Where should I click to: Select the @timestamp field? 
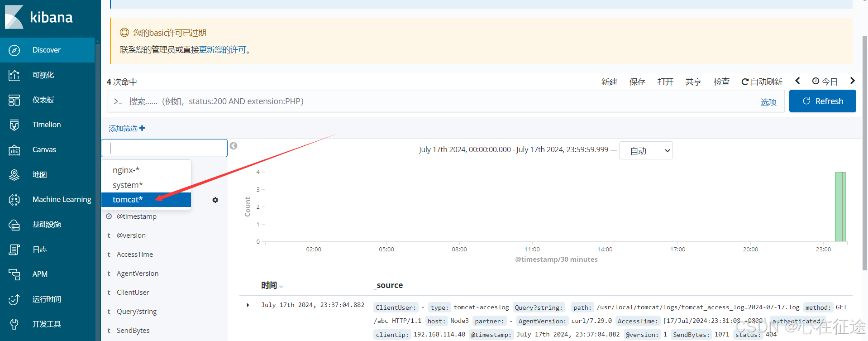pyautogui.click(x=137, y=216)
